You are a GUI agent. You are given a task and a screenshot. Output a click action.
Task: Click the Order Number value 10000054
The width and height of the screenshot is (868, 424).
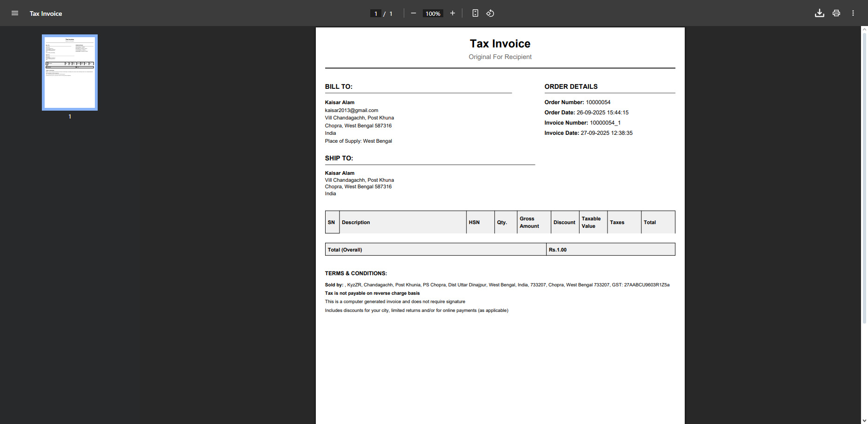pos(598,102)
